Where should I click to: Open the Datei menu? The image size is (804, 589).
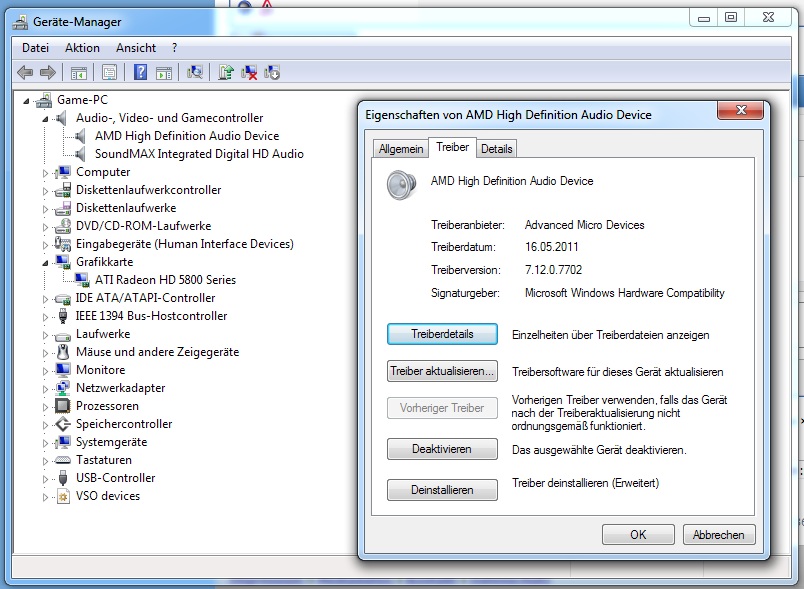coord(35,48)
